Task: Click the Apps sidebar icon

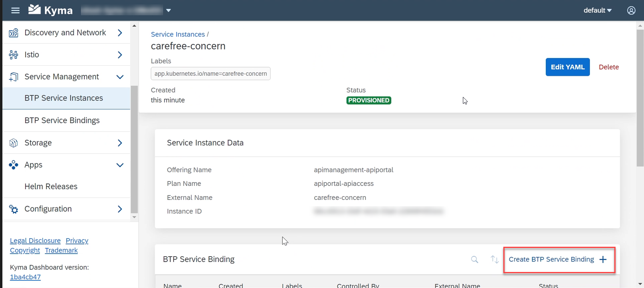Action: [x=14, y=165]
